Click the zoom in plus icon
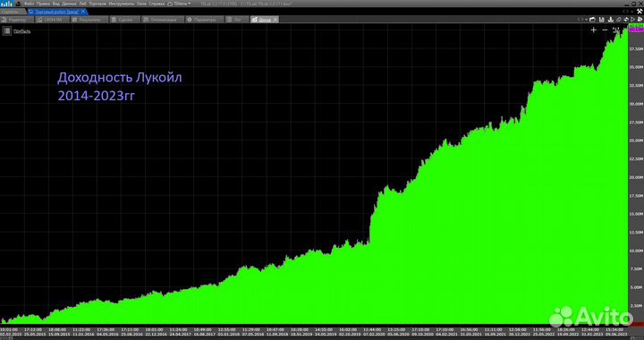This screenshot has width=644, height=340. tap(594, 30)
